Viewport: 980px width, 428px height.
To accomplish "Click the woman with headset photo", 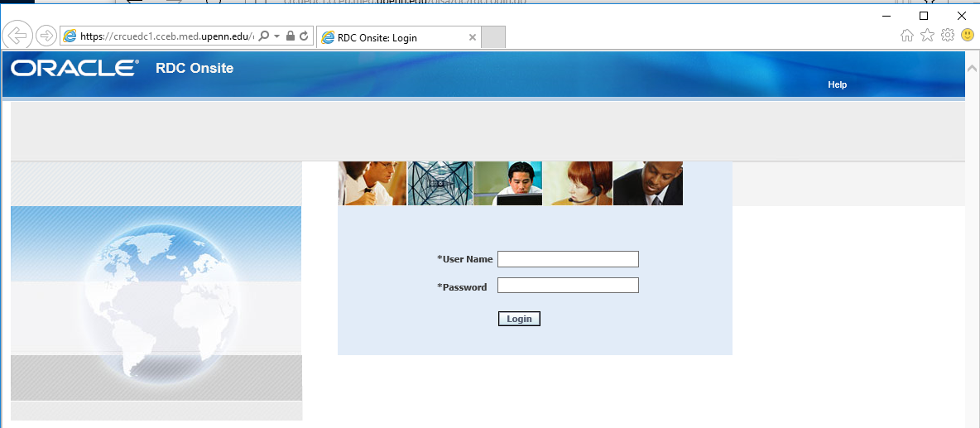I will [x=578, y=183].
